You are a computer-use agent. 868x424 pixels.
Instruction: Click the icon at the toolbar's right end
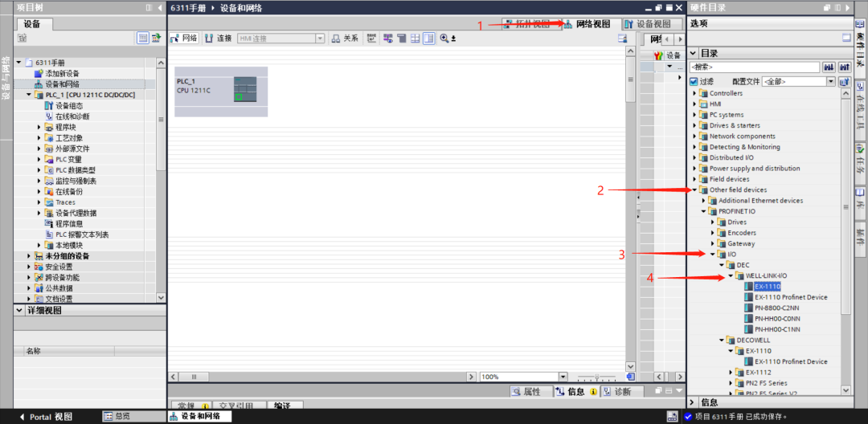click(622, 38)
